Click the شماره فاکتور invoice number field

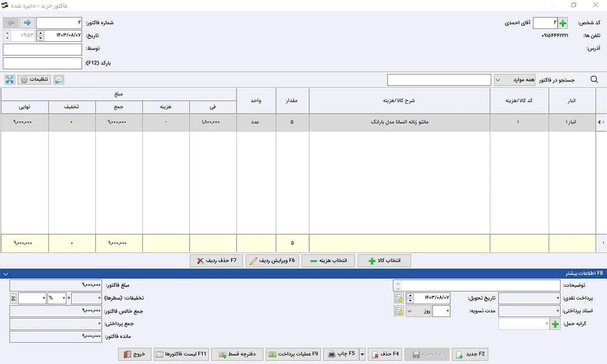pyautogui.click(x=59, y=23)
